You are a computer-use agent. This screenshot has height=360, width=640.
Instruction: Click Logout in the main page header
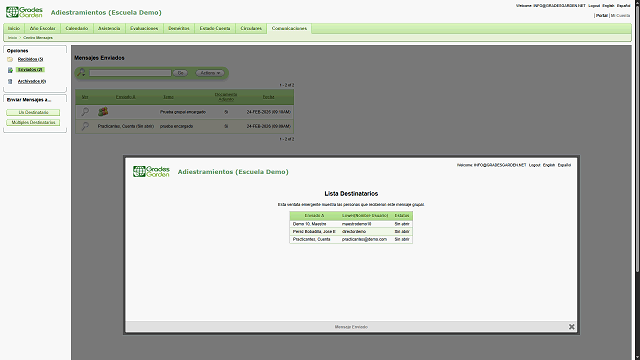pyautogui.click(x=594, y=6)
